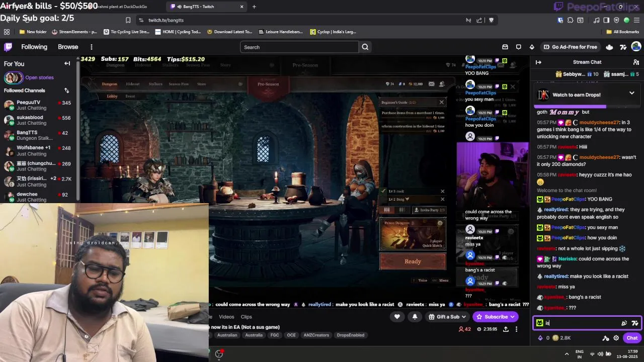
Task: Expand Watch to earn Drops panel
Action: [x=632, y=93]
